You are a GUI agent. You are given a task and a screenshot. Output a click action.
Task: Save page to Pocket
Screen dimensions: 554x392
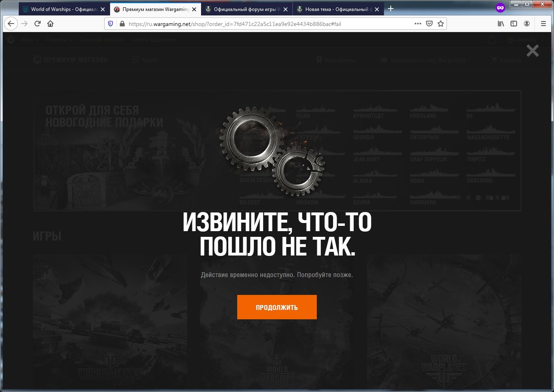429,24
